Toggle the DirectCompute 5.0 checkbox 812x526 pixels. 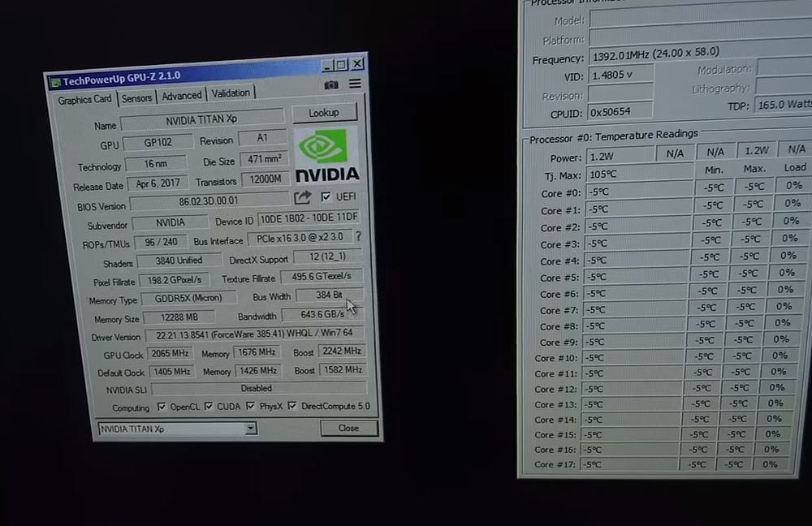click(292, 405)
